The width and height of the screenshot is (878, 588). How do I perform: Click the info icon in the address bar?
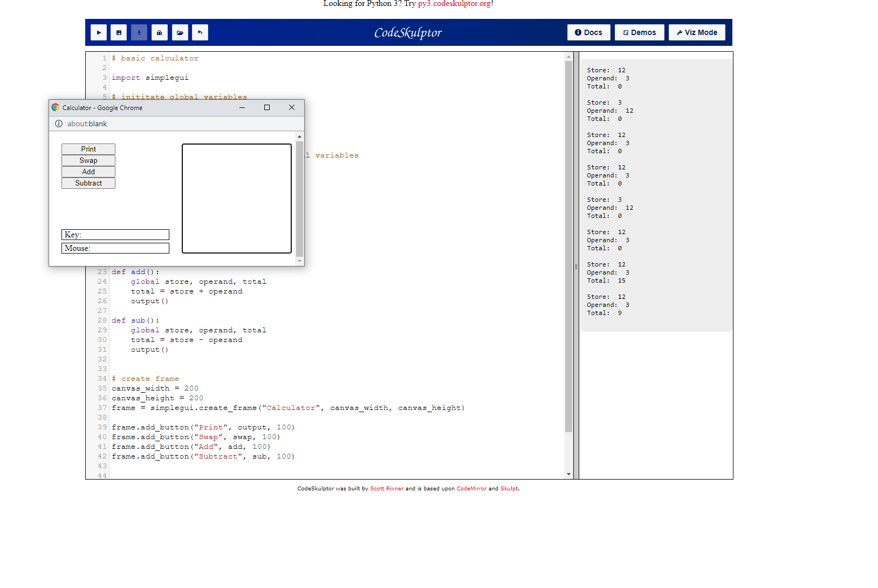point(58,124)
